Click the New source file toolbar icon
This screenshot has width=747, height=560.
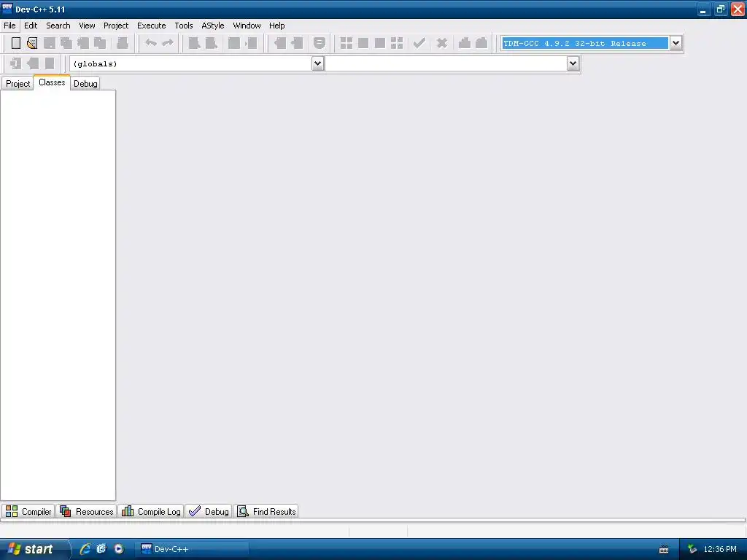(x=16, y=43)
